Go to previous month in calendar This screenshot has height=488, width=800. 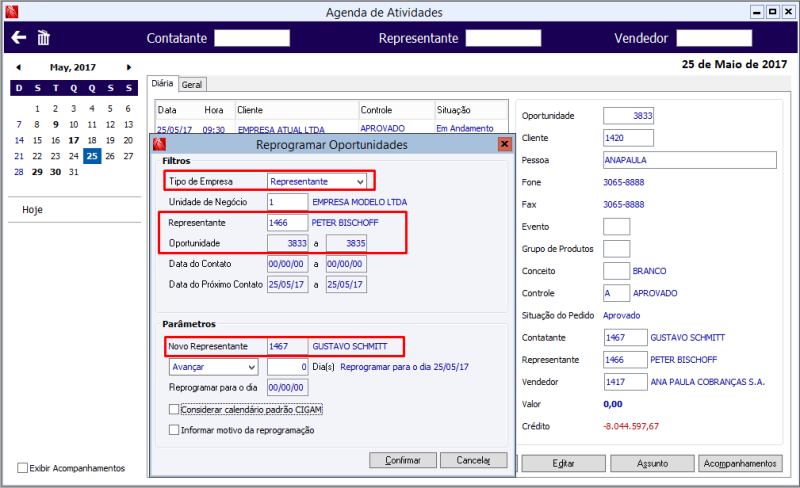tap(18, 67)
